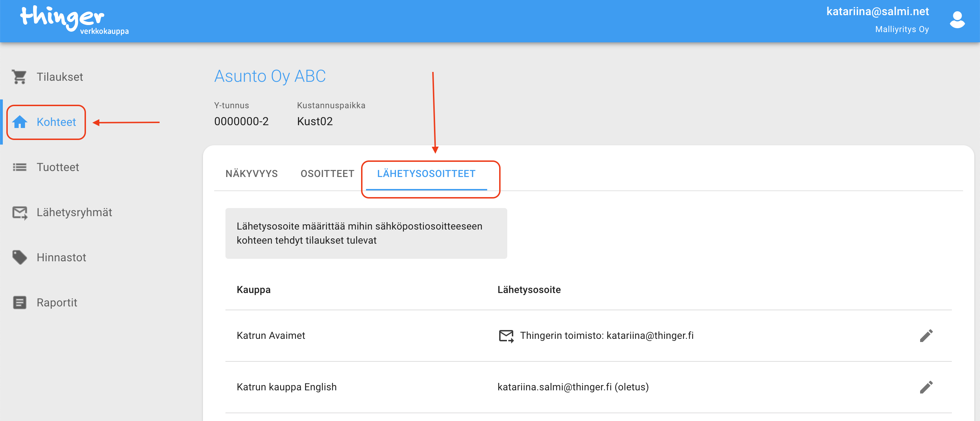Click the list icon beside Tuotteet
The height and width of the screenshot is (421, 980).
click(19, 167)
